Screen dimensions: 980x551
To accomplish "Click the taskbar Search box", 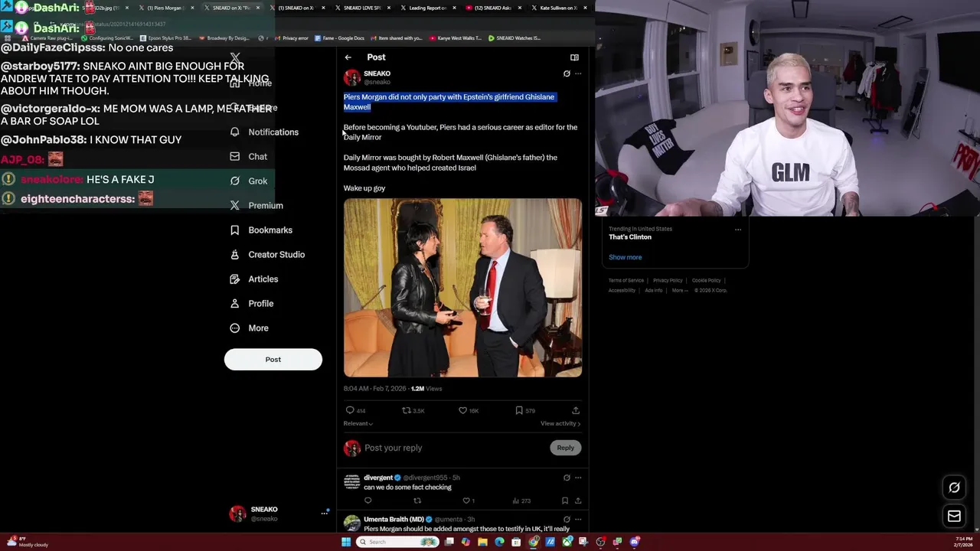I will point(397,542).
